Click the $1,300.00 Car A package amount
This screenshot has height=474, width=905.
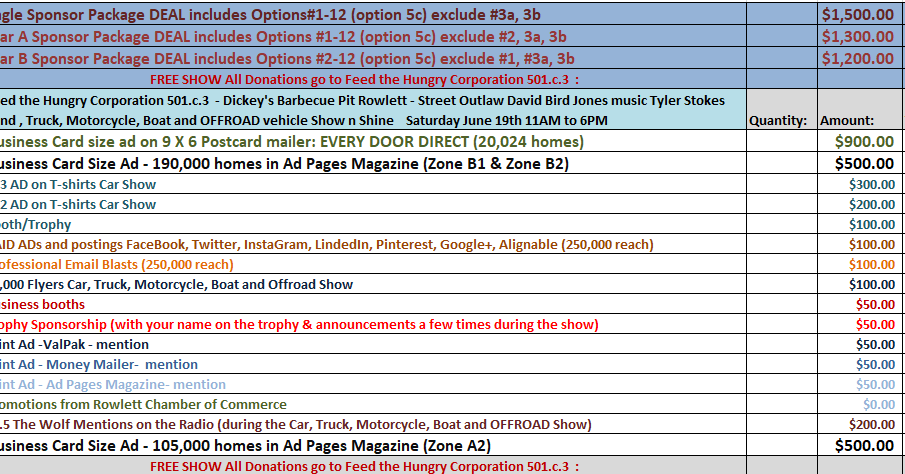click(857, 36)
